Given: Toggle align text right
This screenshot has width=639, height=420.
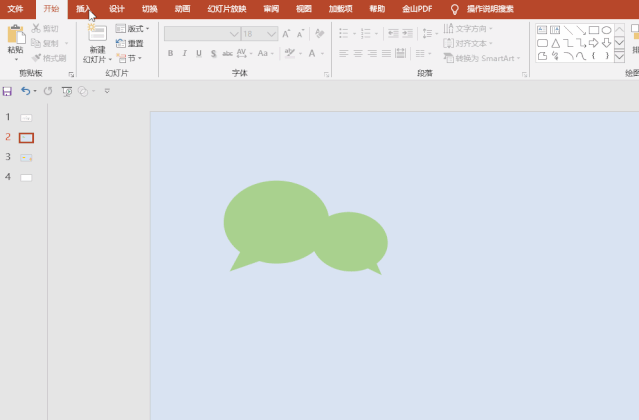Looking at the screenshot, I should [372, 53].
